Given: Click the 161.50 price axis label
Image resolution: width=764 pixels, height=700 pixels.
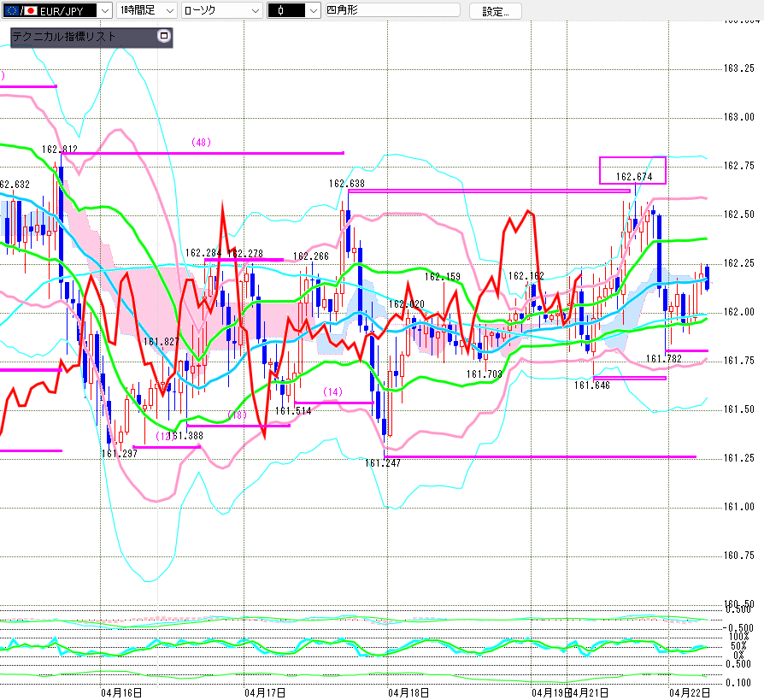Looking at the screenshot, I should coord(738,409).
